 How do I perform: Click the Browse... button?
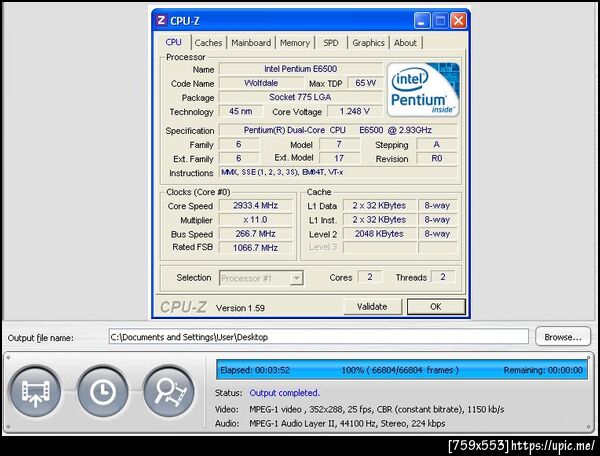point(563,337)
